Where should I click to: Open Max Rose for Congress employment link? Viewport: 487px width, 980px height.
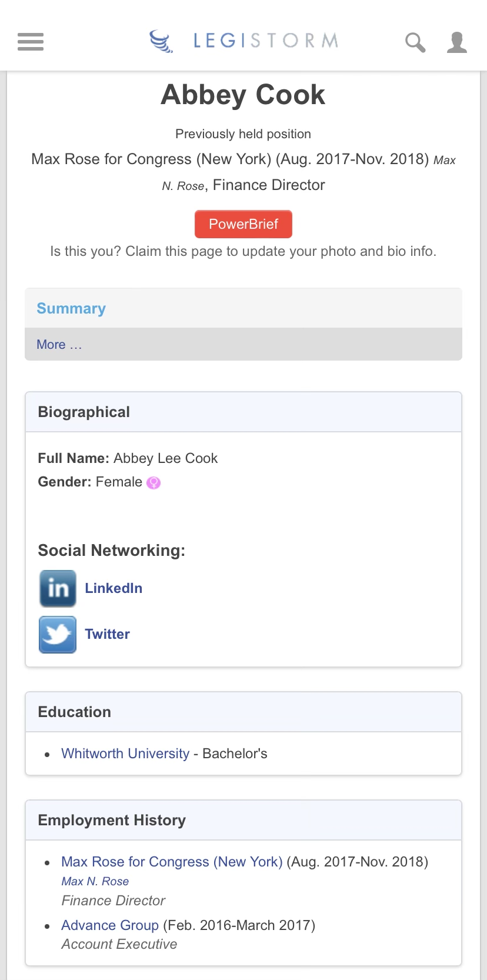pyautogui.click(x=172, y=862)
